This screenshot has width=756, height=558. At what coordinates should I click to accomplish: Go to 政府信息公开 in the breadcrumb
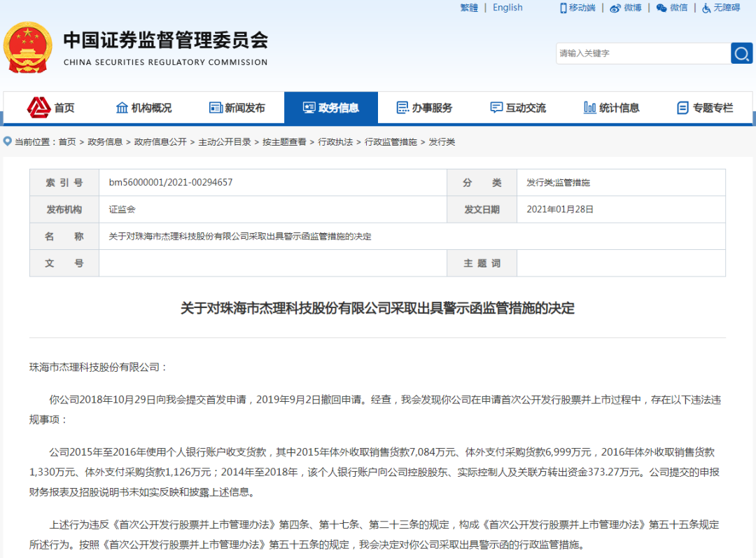click(x=160, y=142)
